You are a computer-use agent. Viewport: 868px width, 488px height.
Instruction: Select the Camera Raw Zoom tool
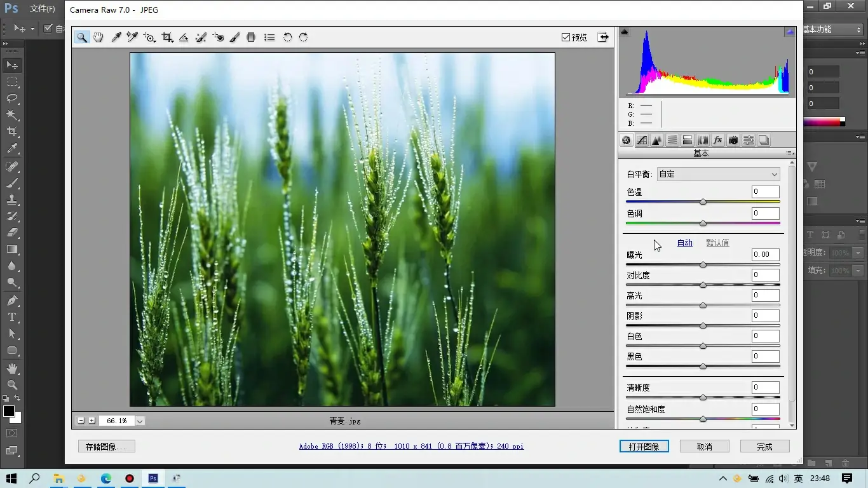[82, 37]
